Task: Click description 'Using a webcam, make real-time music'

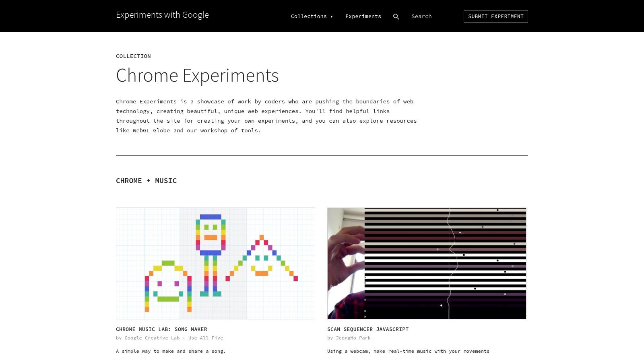Action: click(x=408, y=351)
